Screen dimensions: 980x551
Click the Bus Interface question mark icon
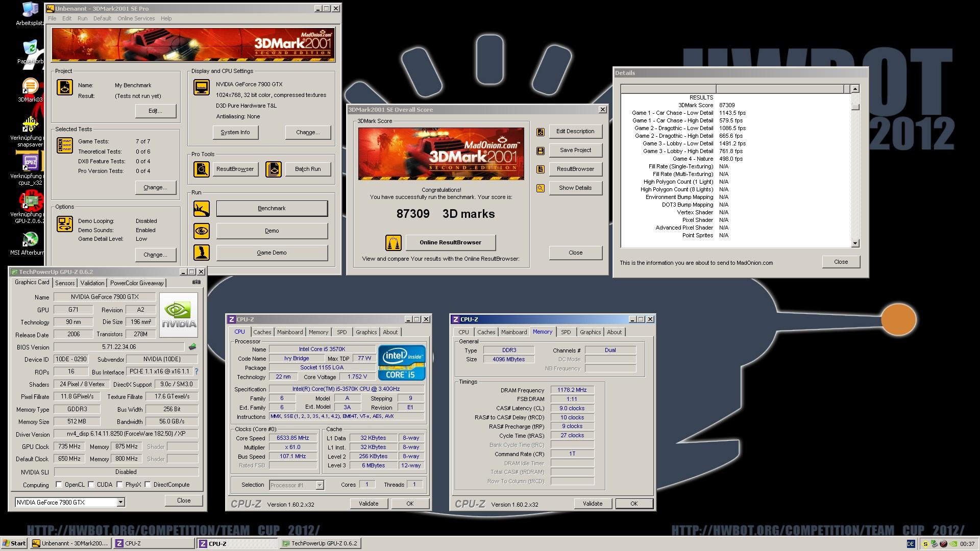click(197, 371)
